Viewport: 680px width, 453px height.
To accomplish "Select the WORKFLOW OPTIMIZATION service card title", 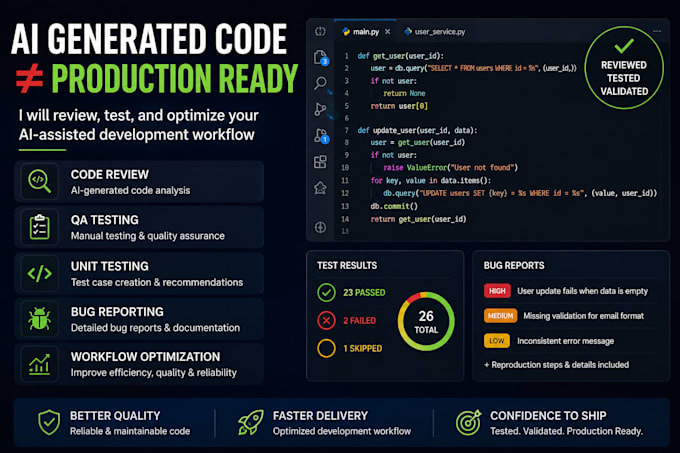I will click(145, 356).
